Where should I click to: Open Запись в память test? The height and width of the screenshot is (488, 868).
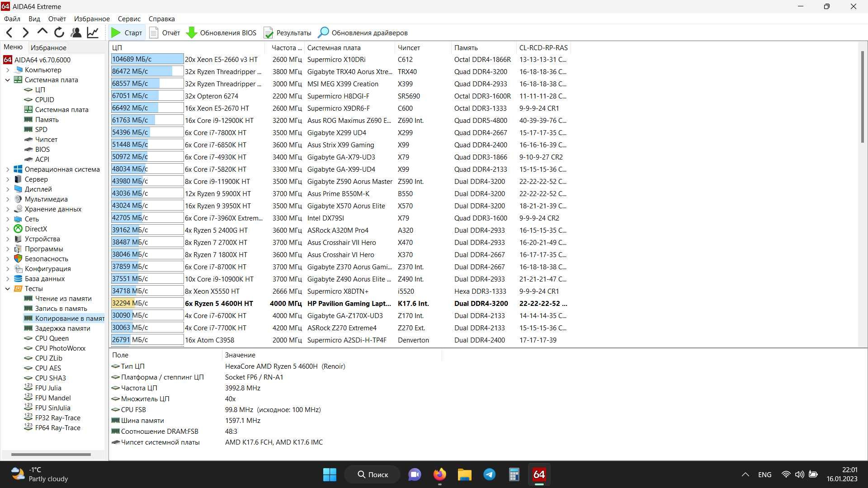click(x=56, y=309)
